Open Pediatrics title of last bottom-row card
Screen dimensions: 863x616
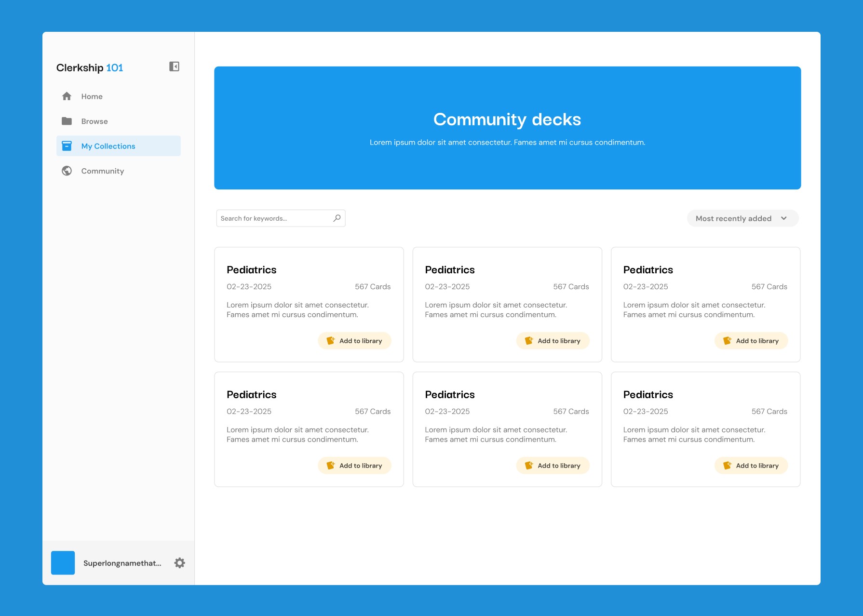coord(648,395)
